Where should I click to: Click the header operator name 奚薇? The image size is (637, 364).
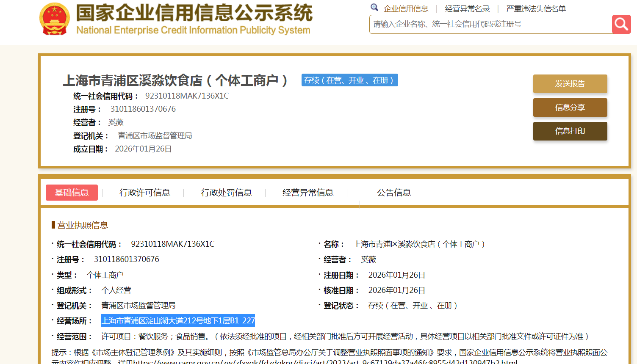pyautogui.click(x=116, y=122)
